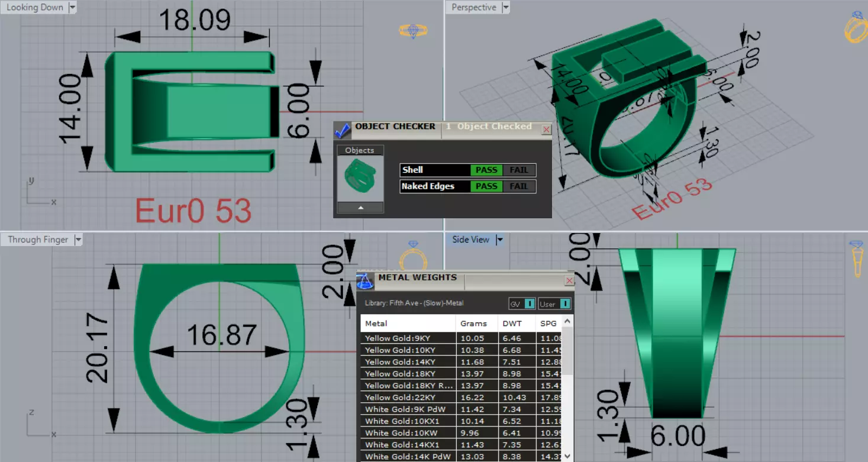Select the White Gold:14K PdW row
The height and width of the screenshot is (462, 868).
click(x=462, y=457)
